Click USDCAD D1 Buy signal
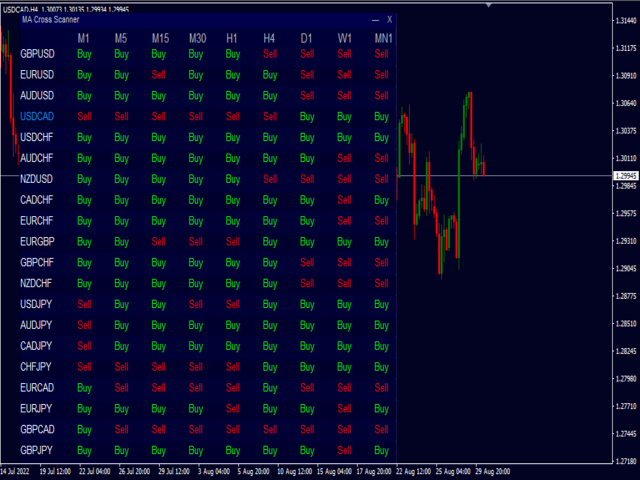 click(307, 117)
